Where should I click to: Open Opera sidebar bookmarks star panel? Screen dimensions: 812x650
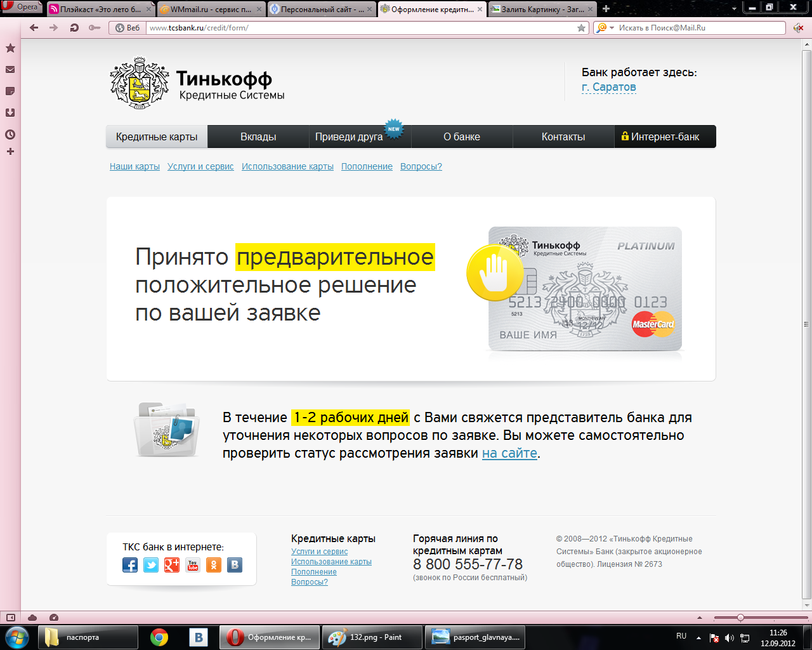[10, 48]
